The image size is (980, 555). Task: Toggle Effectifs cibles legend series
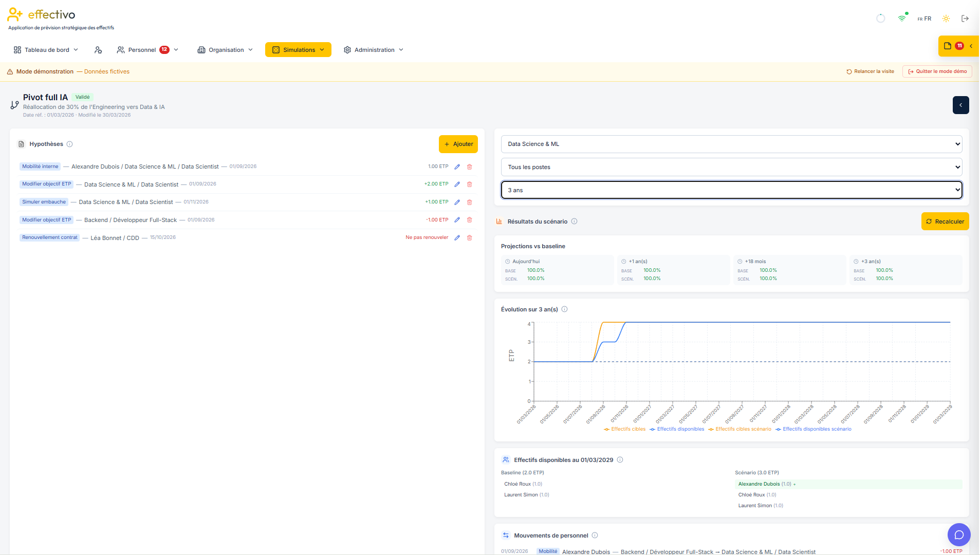click(625, 429)
